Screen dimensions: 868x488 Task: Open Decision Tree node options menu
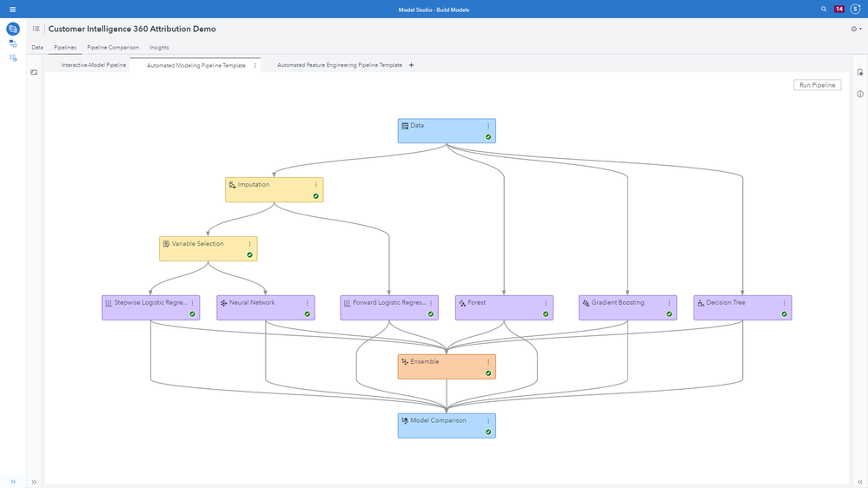pos(785,303)
